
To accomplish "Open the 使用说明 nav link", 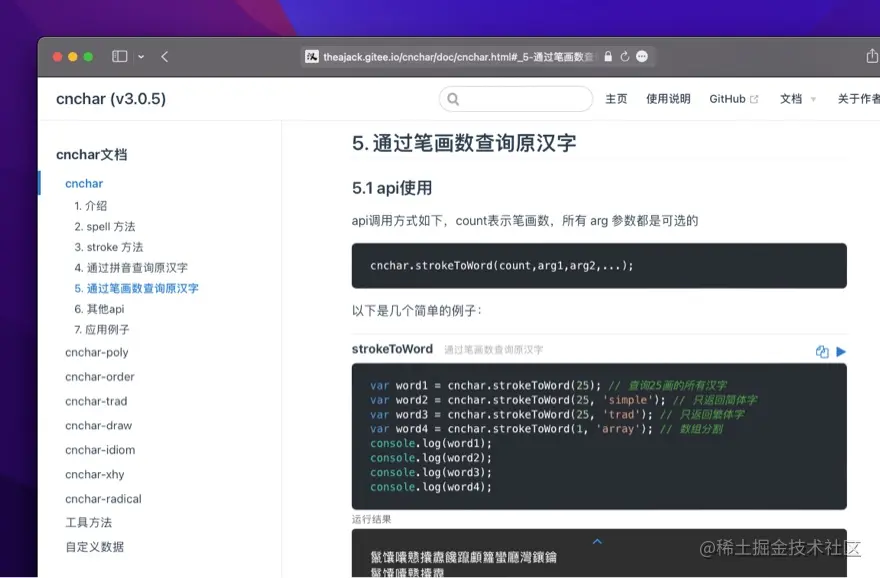I will (668, 99).
